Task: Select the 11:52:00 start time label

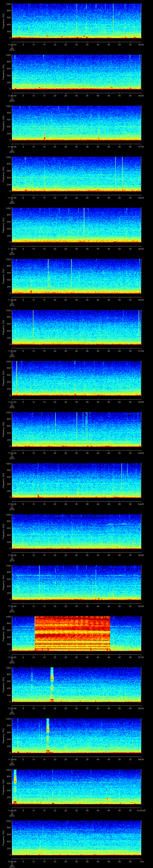Action: (12, 453)
